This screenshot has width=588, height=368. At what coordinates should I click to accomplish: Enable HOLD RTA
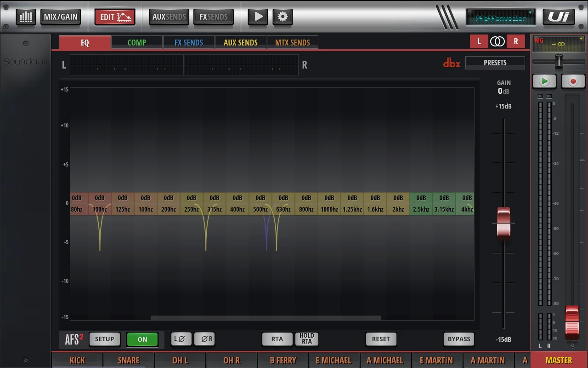click(x=306, y=339)
